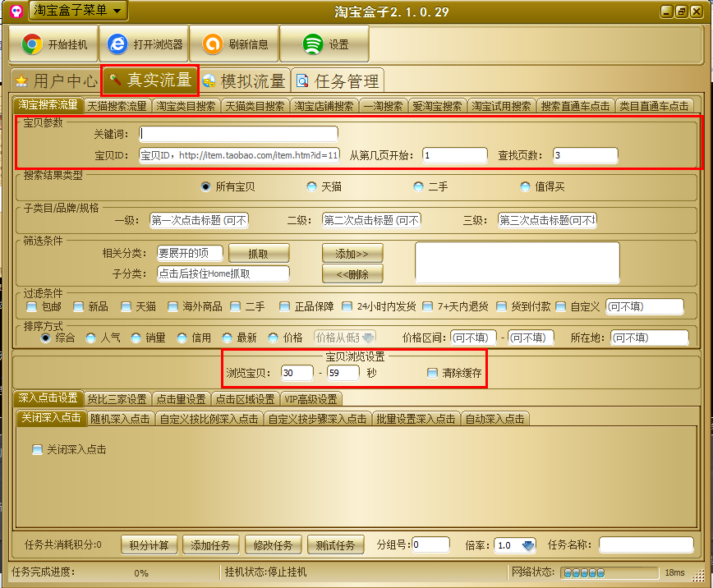Click the 分组号 input field
Image resolution: width=713 pixels, height=588 pixels.
point(430,544)
